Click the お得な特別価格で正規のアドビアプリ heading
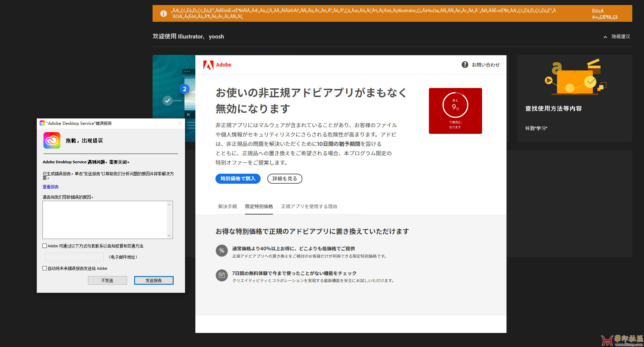The width and height of the screenshot is (644, 347). click(312, 232)
